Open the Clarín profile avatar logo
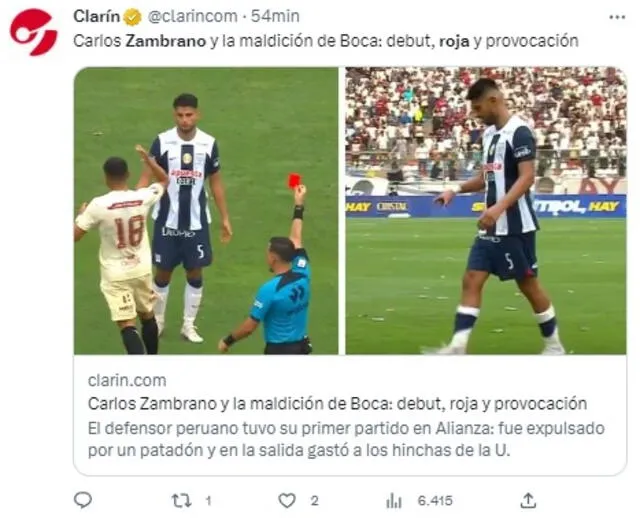 tap(33, 32)
